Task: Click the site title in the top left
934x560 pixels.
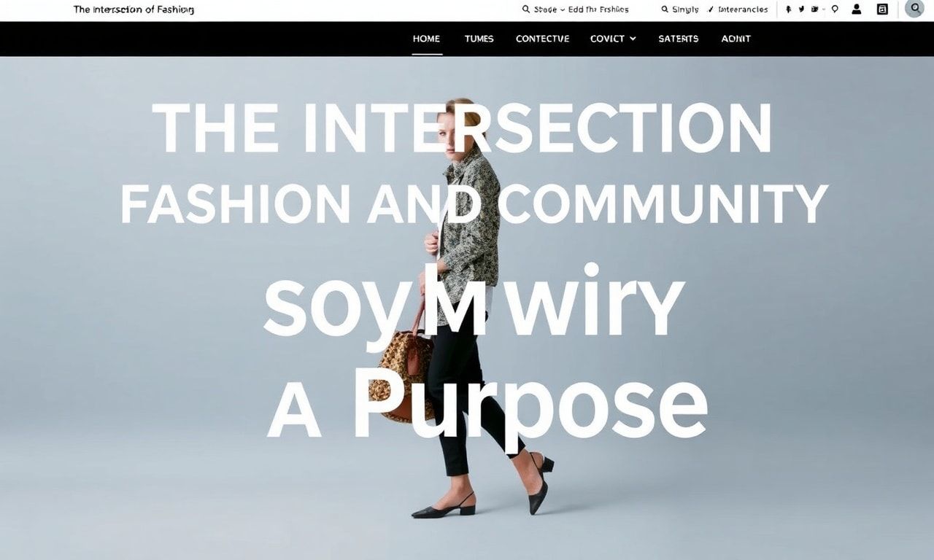Action: tap(134, 9)
